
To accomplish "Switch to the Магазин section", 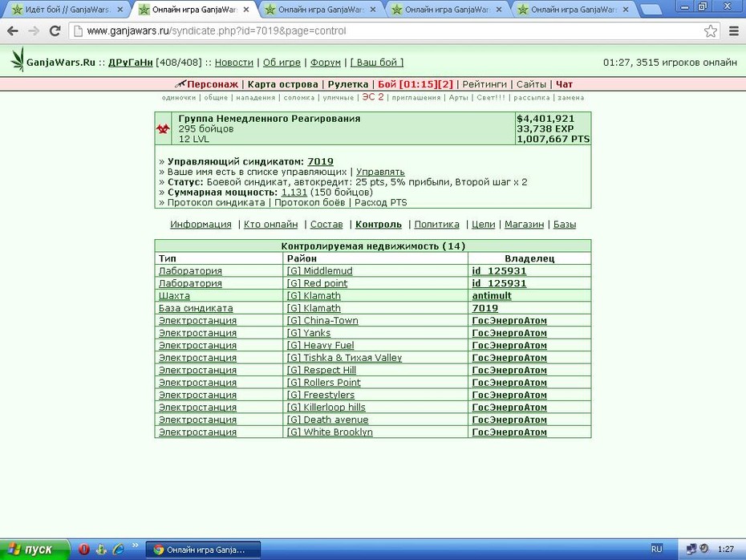I will 524,224.
